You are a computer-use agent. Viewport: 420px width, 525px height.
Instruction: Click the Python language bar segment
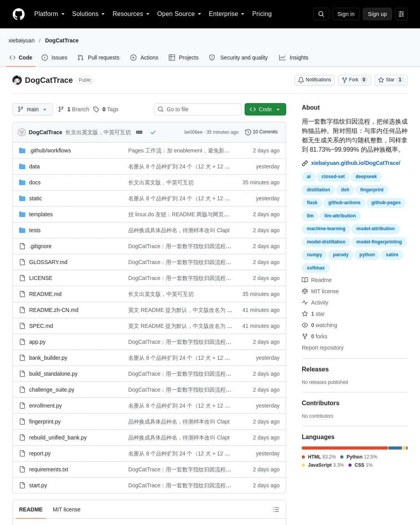(395, 448)
